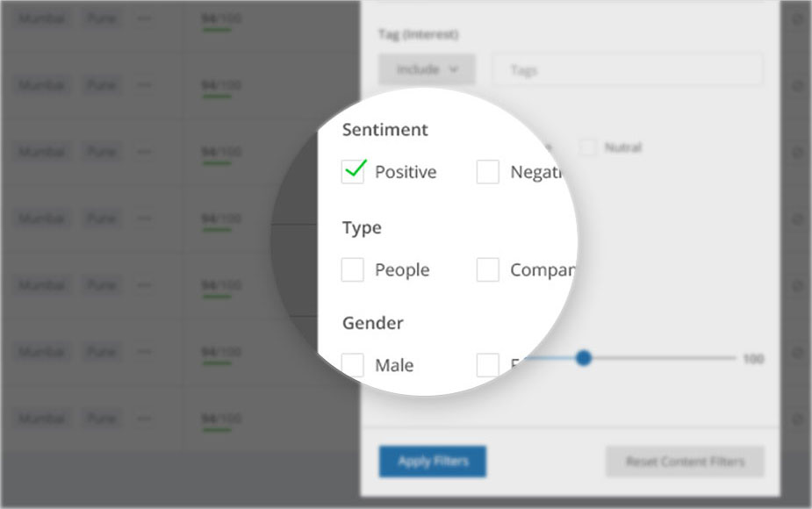
Task: Click the blue slider handle
Action: pos(584,358)
